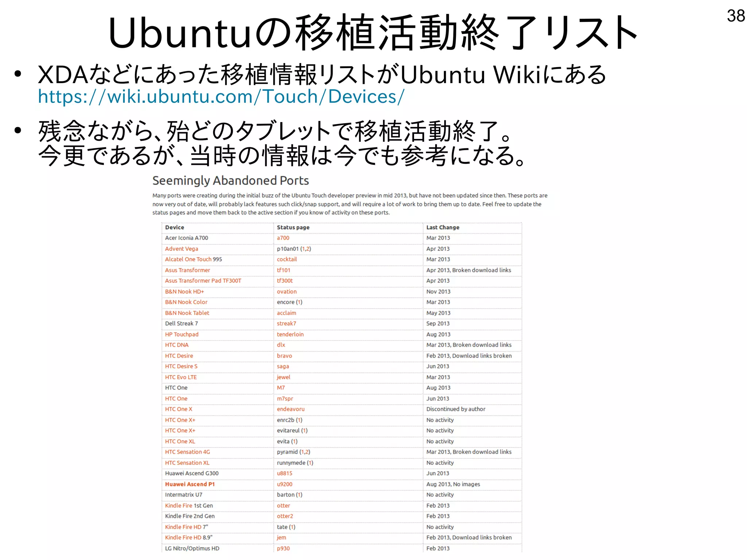The width and height of the screenshot is (747, 560).
Task: Open the M7 status page link
Action: pos(280,388)
